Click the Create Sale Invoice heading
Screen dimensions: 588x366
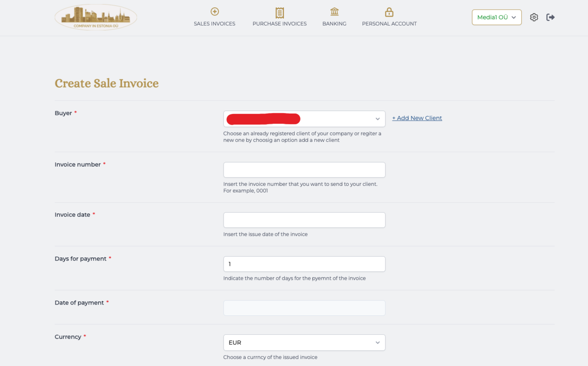[107, 83]
